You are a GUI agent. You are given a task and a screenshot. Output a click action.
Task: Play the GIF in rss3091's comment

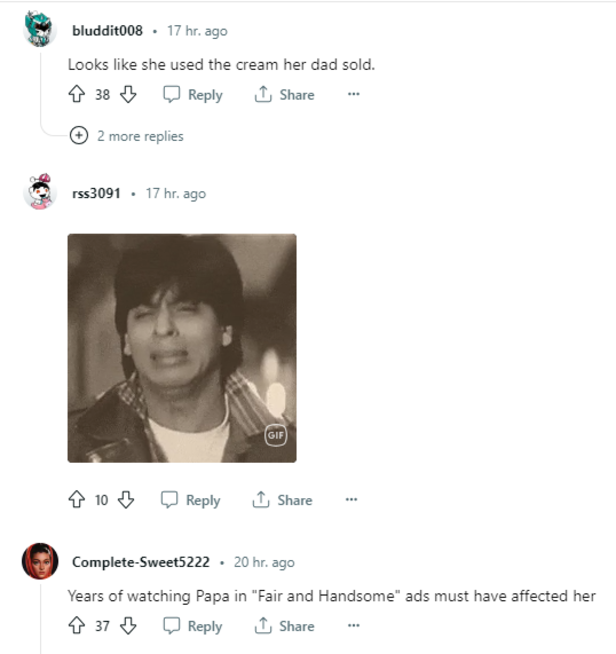(182, 348)
